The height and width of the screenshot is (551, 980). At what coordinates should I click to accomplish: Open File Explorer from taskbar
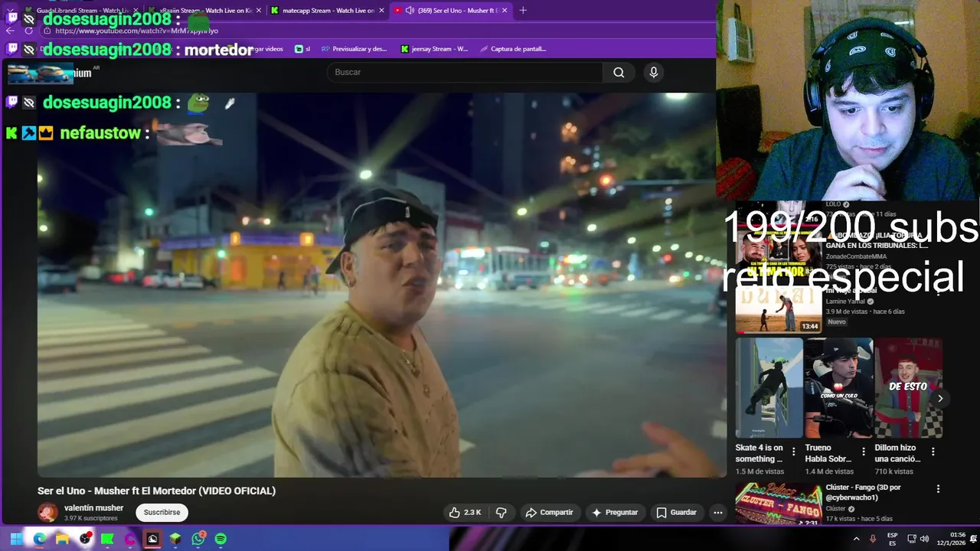click(62, 539)
